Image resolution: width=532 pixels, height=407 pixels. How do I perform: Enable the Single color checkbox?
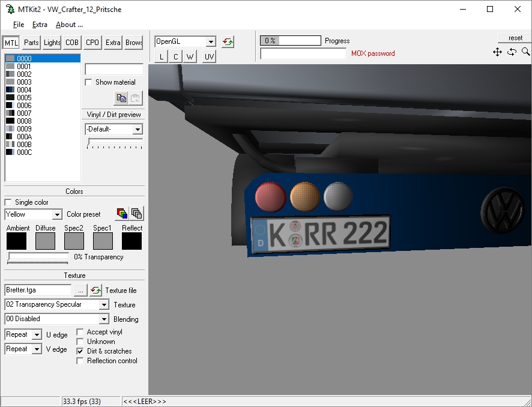tap(8, 202)
